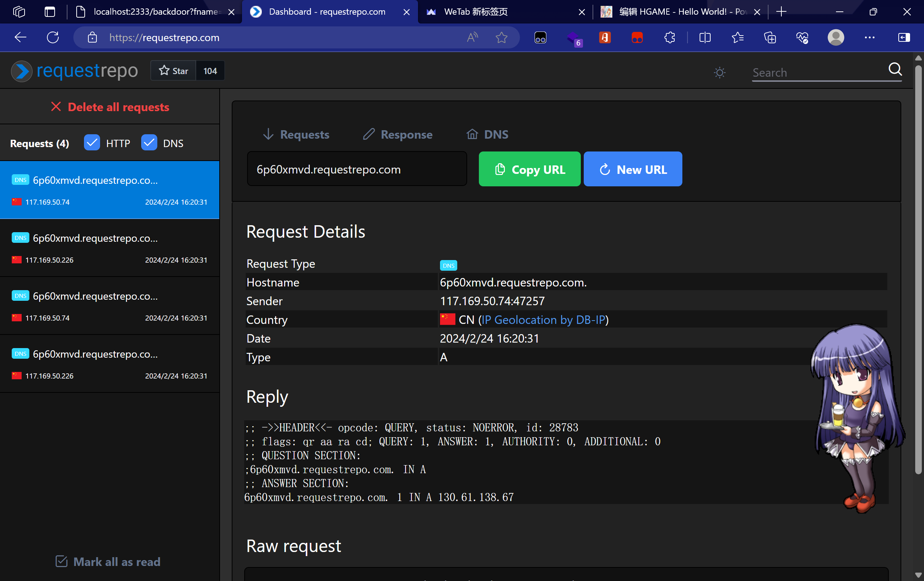Close the Dashboard requestrepo tab
924x581 pixels.
click(406, 12)
